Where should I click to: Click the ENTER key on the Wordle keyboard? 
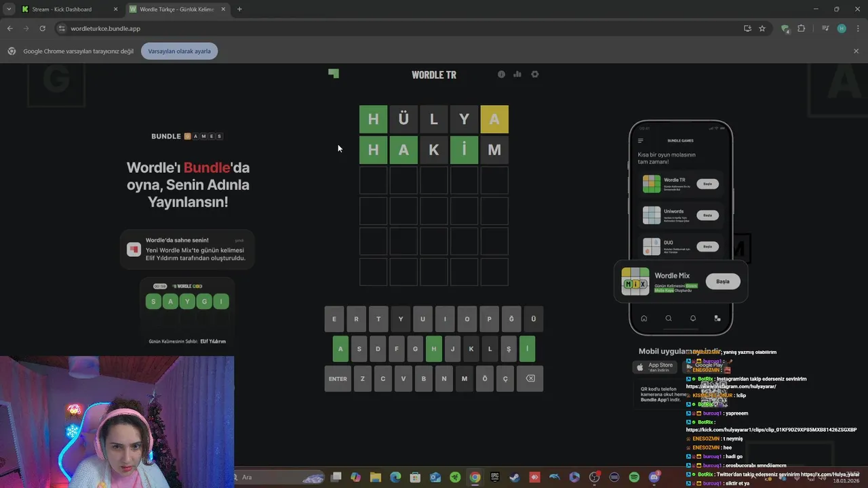pyautogui.click(x=338, y=379)
